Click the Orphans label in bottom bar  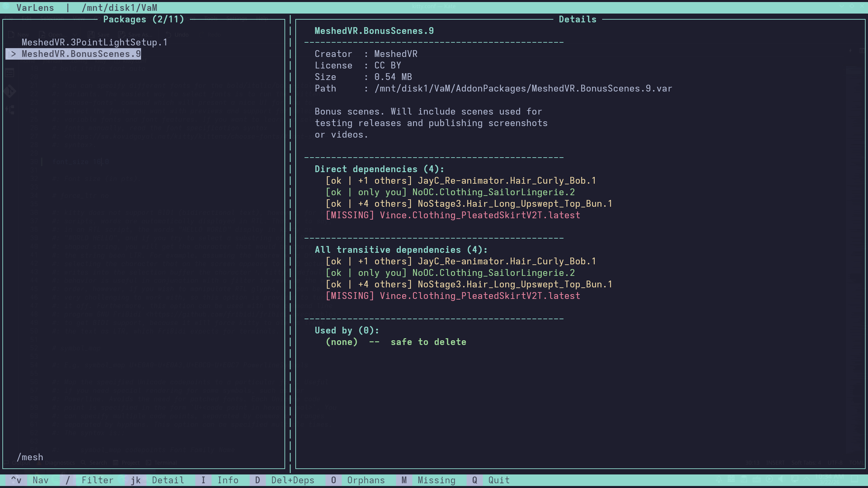[366, 480]
